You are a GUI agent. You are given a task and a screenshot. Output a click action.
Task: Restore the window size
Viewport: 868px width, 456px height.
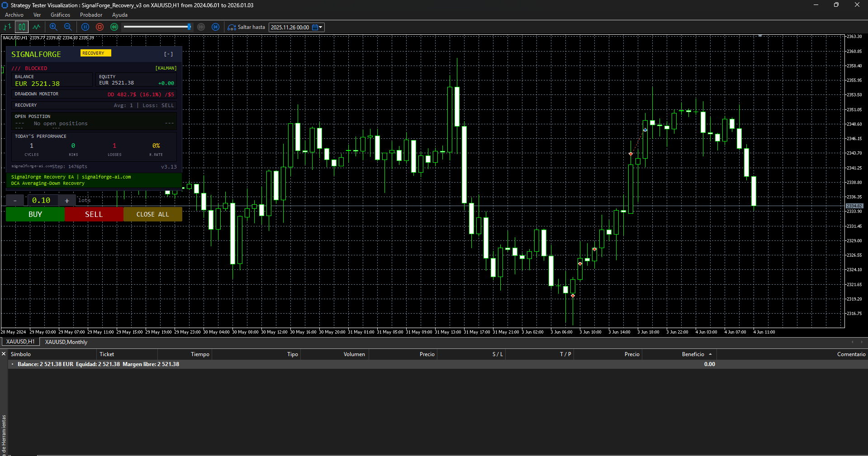pos(836,5)
